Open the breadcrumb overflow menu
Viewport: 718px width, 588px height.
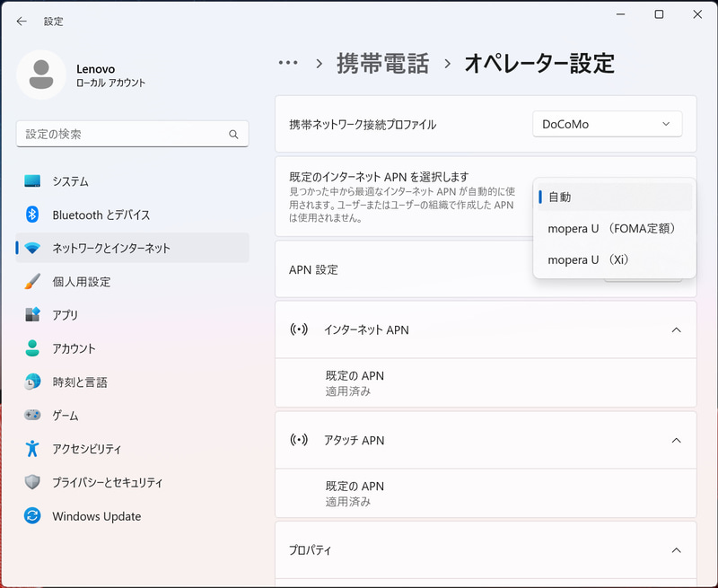(x=288, y=62)
